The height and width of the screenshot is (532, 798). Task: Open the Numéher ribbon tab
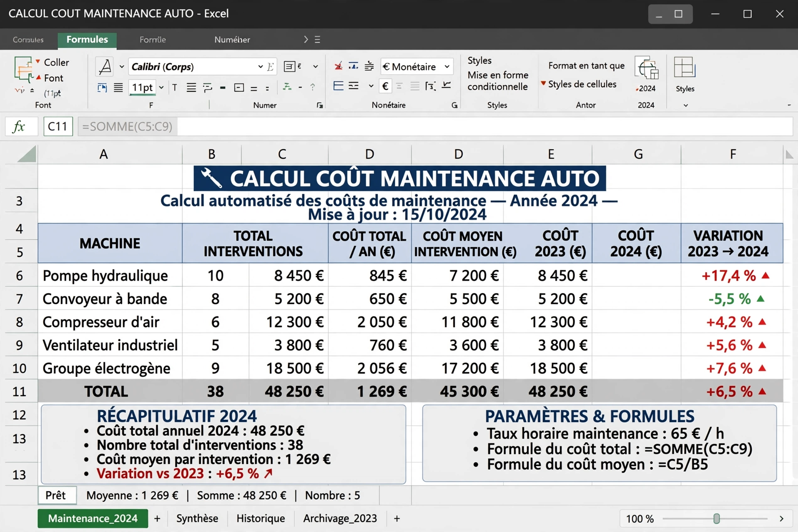tap(232, 40)
